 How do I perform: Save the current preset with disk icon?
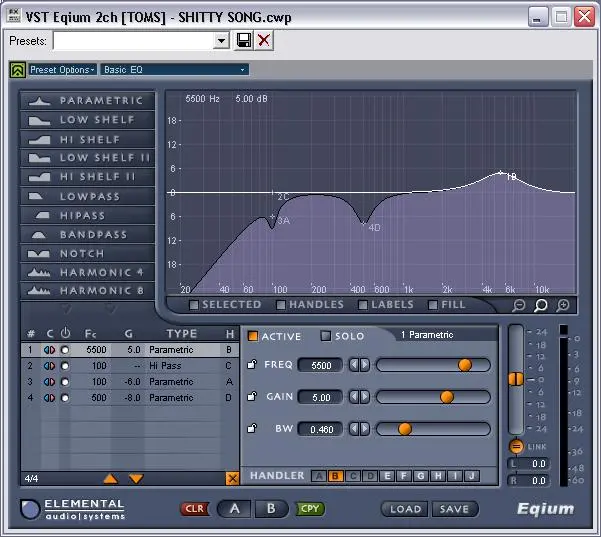point(244,40)
